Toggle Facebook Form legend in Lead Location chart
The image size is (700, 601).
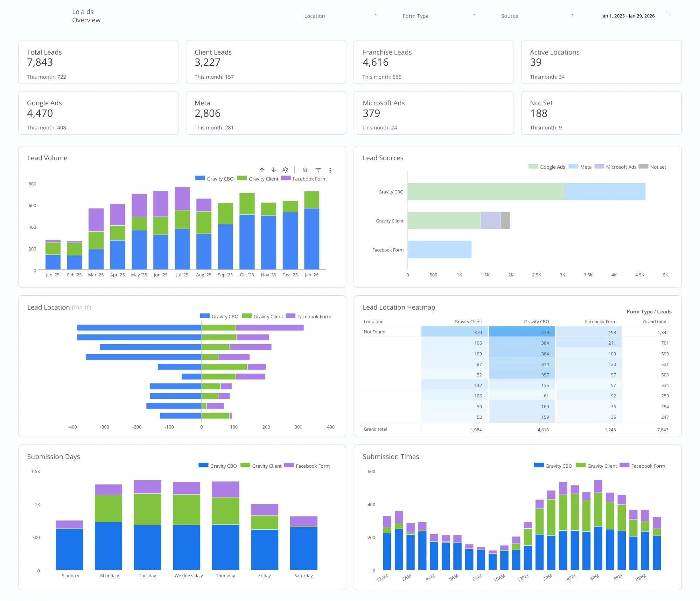[x=308, y=316]
